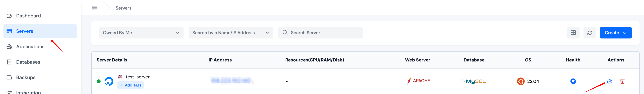
Task: Open Search by a Name/IP Address dropdown
Action: pyautogui.click(x=230, y=33)
